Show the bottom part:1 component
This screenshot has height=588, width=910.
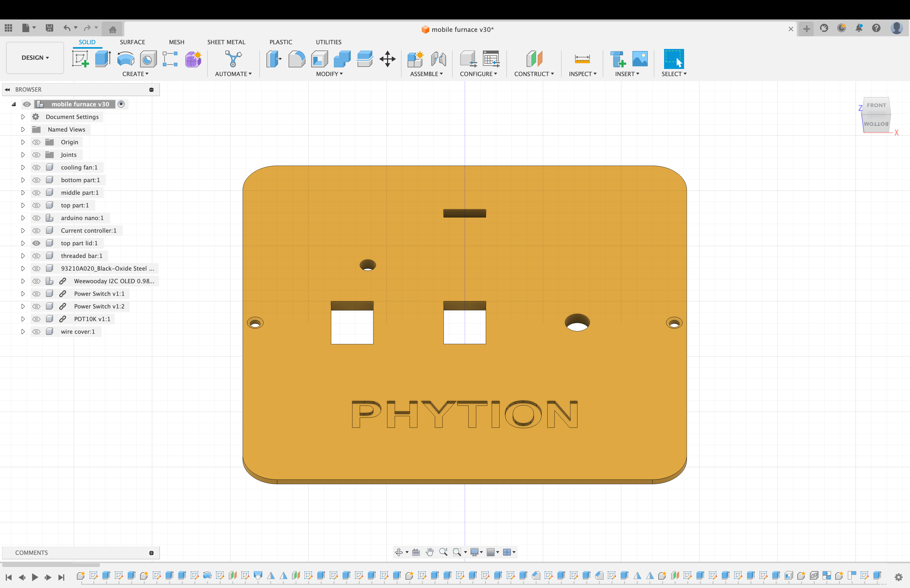(x=36, y=180)
